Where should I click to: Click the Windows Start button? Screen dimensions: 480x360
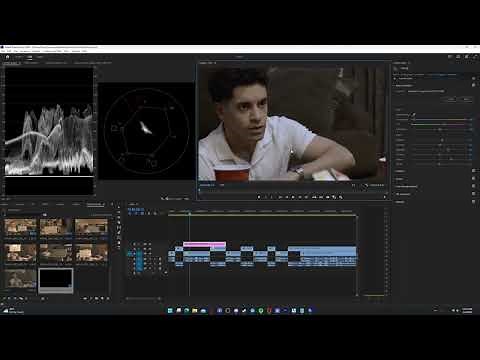[170, 310]
